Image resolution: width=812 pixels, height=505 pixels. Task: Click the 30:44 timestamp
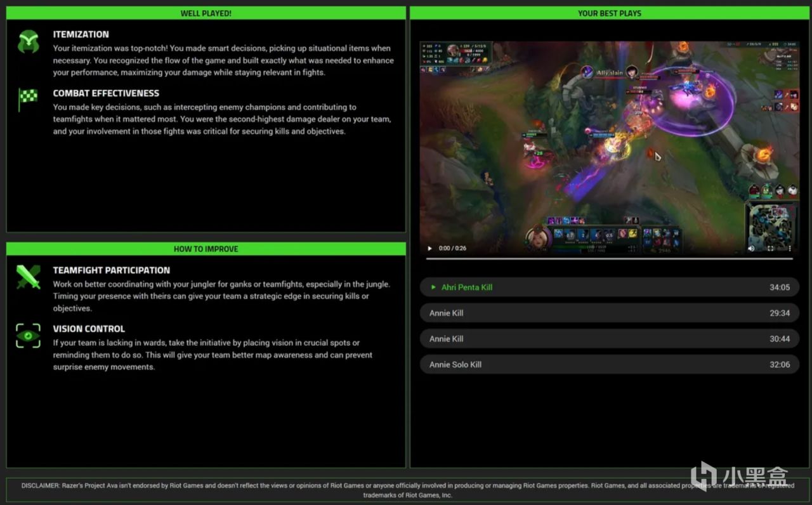[780, 339]
